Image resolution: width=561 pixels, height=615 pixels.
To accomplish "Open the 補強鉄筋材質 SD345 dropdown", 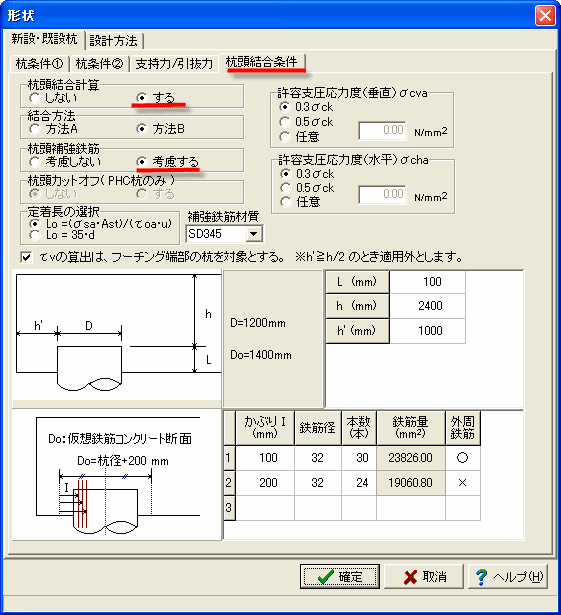I will tap(253, 234).
